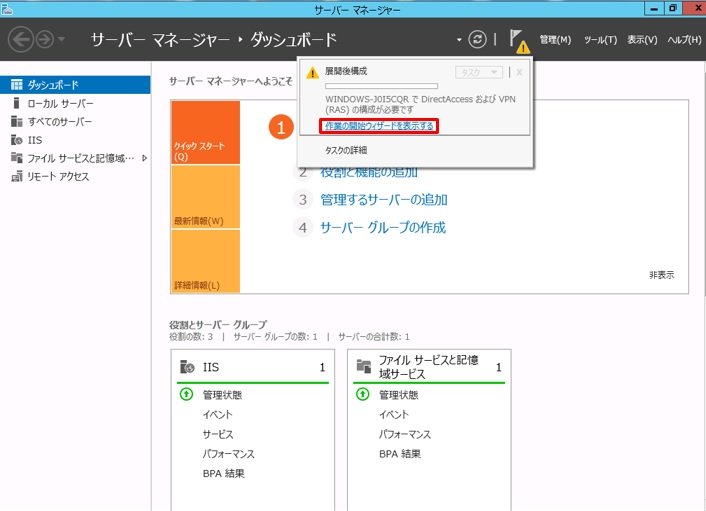Open the ツール(T) menu
The height and width of the screenshot is (511, 706).
point(600,40)
